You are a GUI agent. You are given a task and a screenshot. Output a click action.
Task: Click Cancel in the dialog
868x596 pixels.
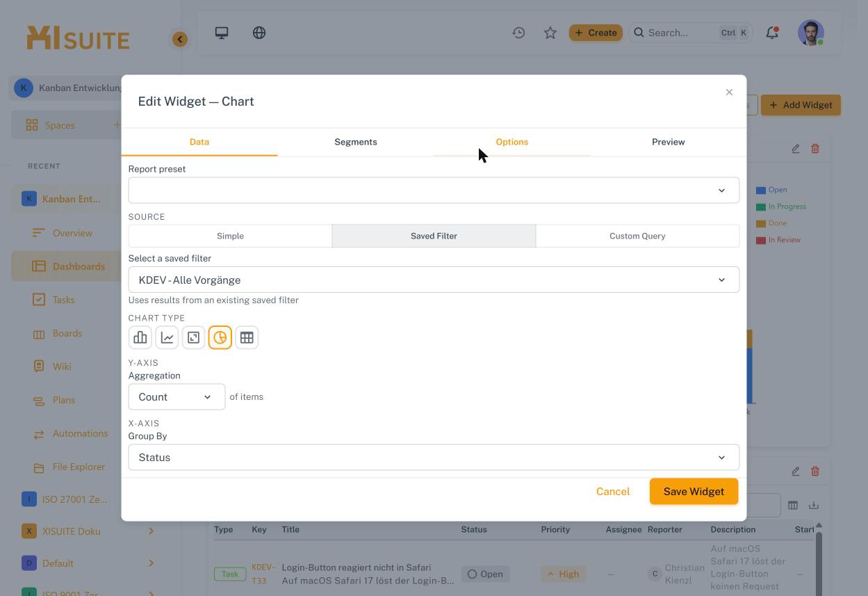[613, 492]
